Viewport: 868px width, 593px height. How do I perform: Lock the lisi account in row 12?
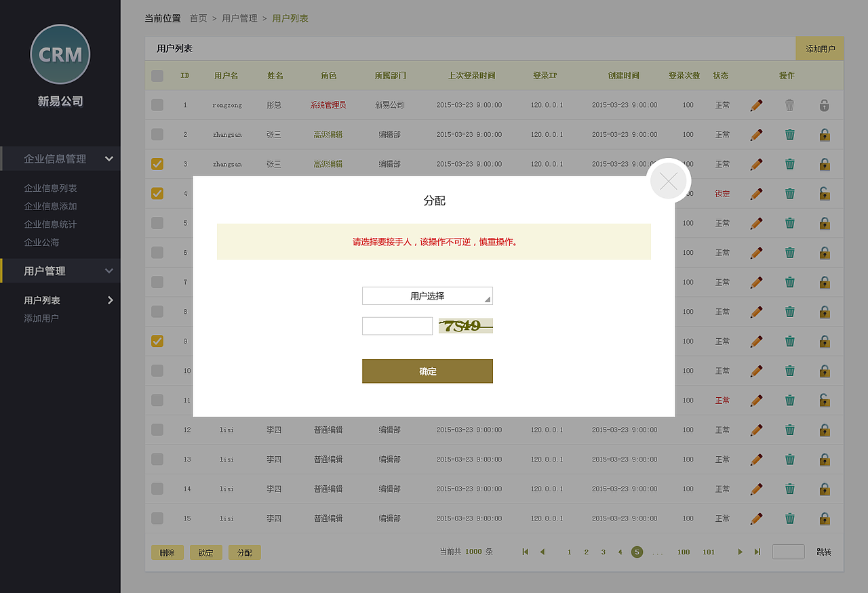825,429
